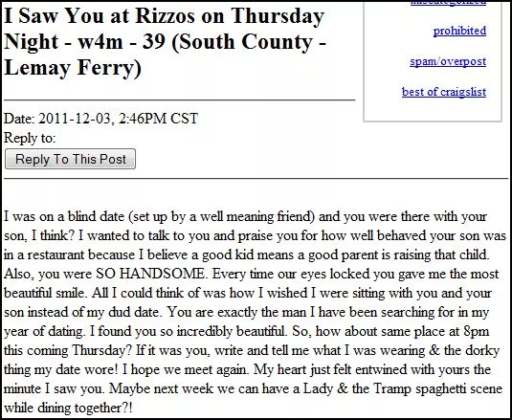Image resolution: width=512 pixels, height=420 pixels.
Task: Flag the post as spam/overpost
Action: tap(448, 61)
